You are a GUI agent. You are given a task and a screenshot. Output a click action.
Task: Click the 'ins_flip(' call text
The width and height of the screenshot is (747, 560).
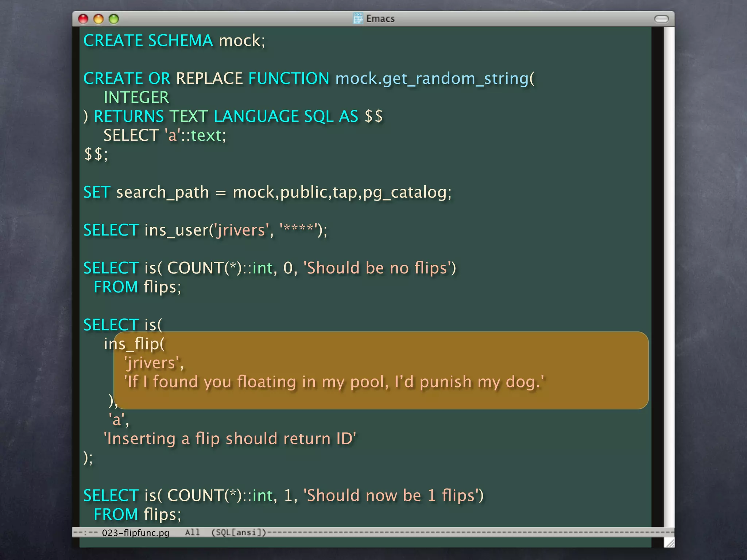pyautogui.click(x=134, y=344)
